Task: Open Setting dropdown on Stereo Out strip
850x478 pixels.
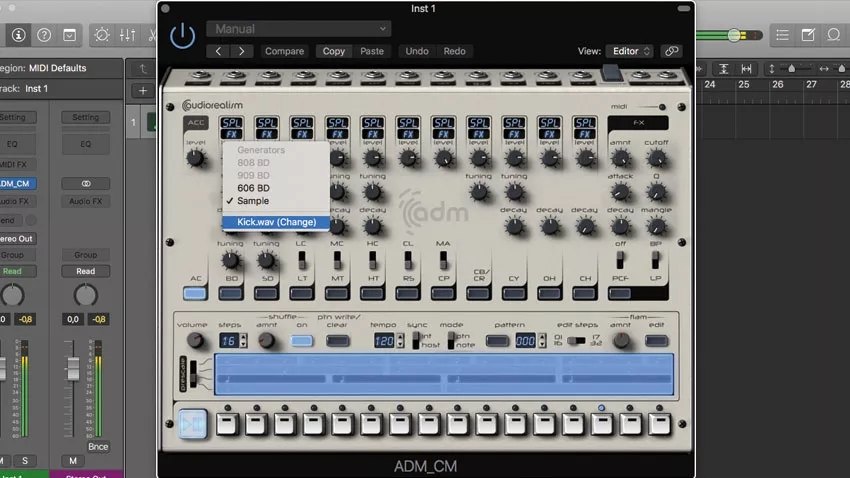Action: point(86,117)
